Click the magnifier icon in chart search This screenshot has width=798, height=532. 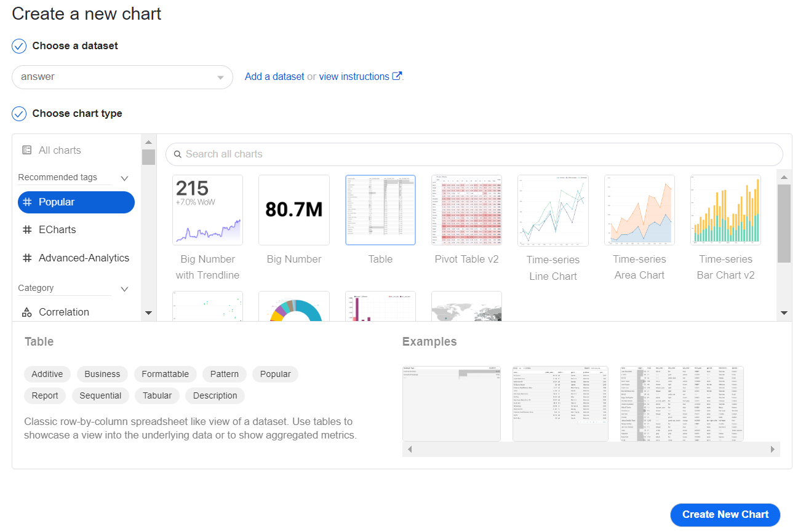coord(178,154)
